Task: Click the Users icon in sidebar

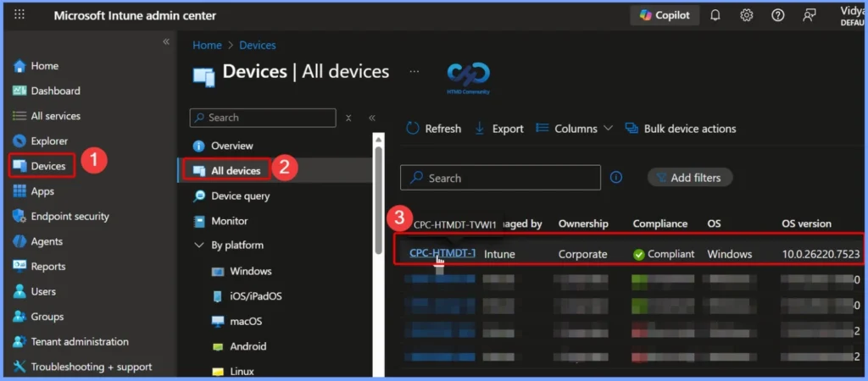Action: pos(19,291)
